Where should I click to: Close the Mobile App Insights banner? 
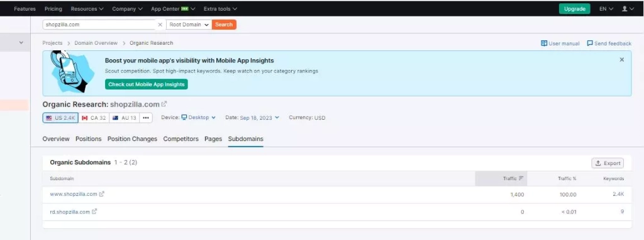(622, 60)
